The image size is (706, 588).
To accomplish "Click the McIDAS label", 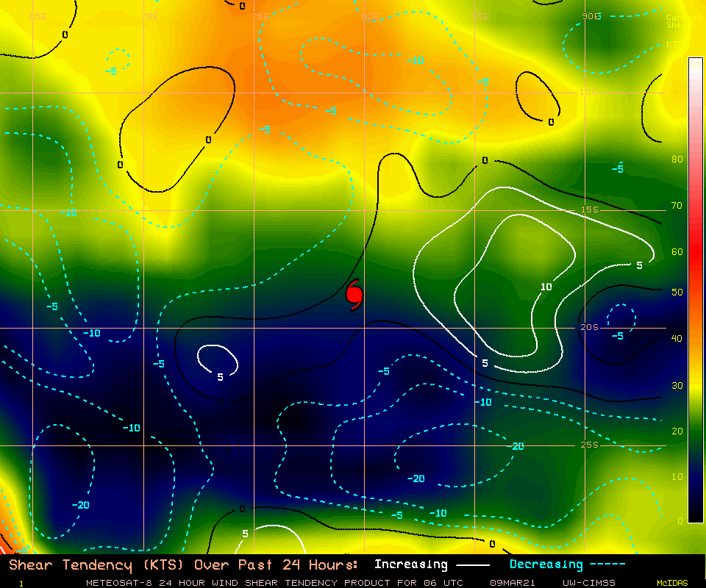I will (672, 583).
